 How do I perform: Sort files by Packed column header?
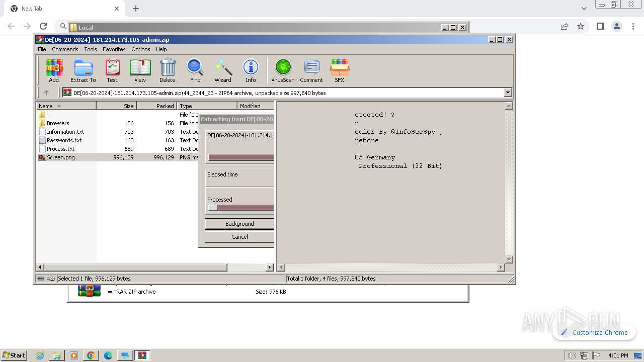pyautogui.click(x=156, y=106)
